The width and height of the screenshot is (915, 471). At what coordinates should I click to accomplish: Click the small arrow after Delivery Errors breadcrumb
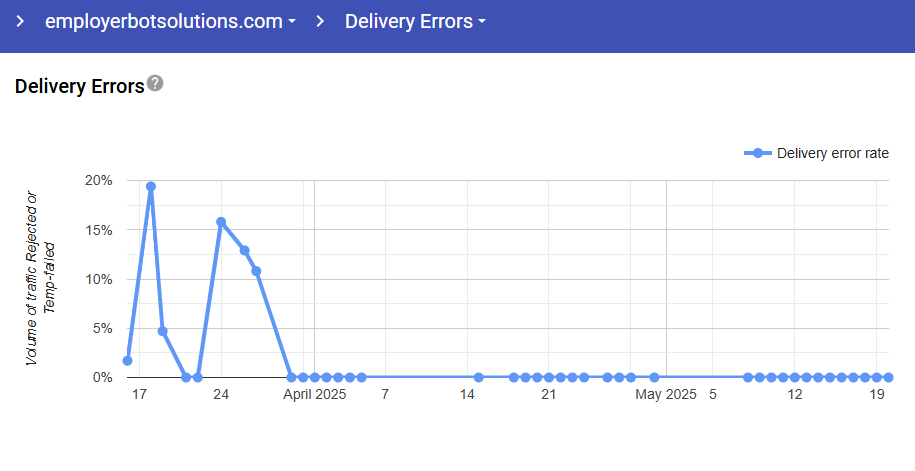coord(482,22)
